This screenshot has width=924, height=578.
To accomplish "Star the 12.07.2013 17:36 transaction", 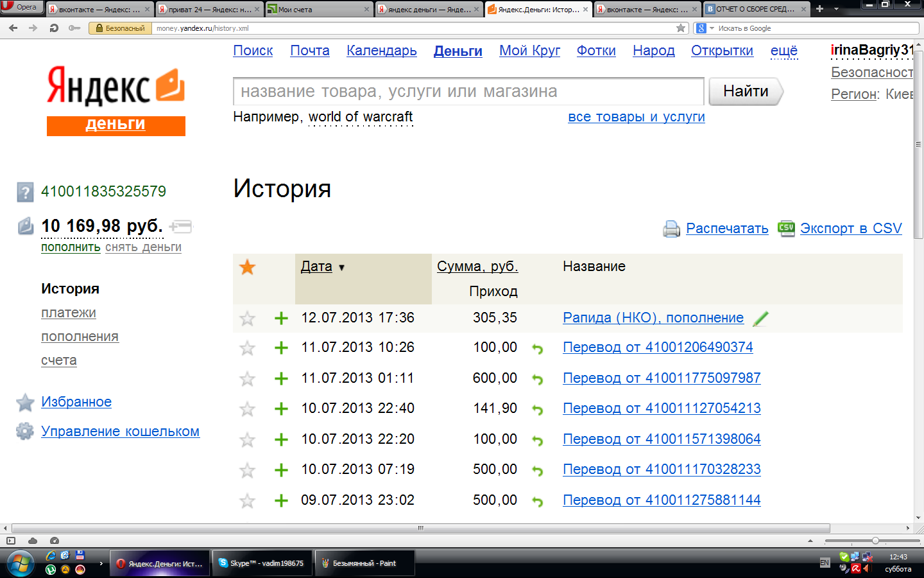I will tap(247, 319).
